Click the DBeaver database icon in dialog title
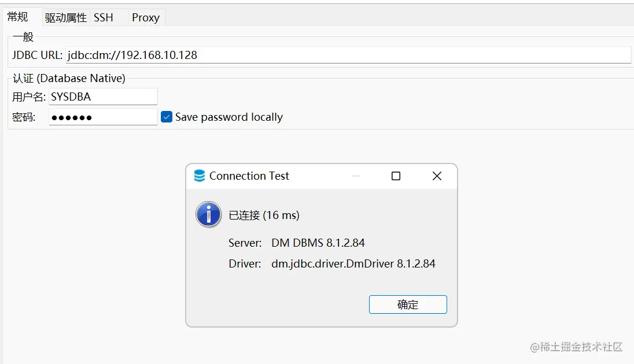Image resolution: width=634 pixels, height=364 pixels. pos(200,176)
